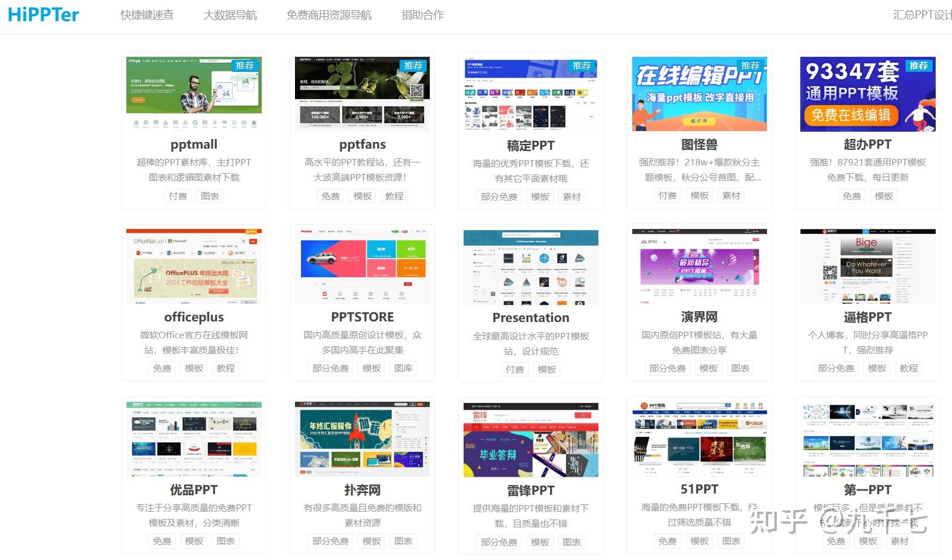This screenshot has width=952, height=560.
Task: Open the Presentation site thumbnail
Action: tap(531, 267)
